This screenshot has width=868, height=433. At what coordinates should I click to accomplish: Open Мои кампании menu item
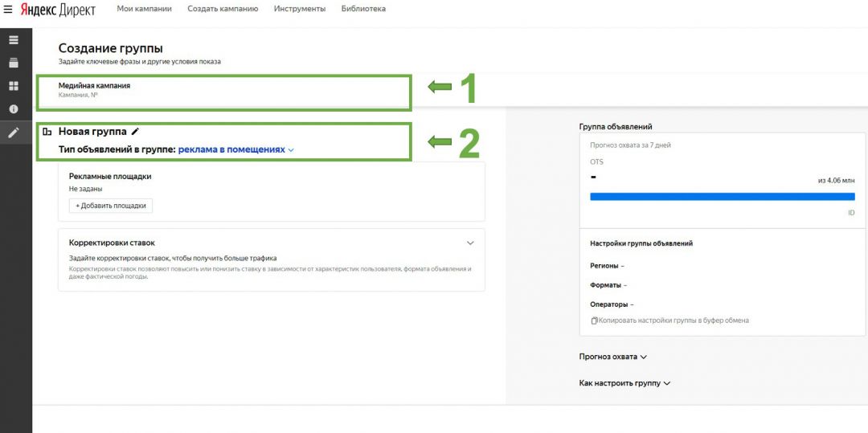point(144,9)
